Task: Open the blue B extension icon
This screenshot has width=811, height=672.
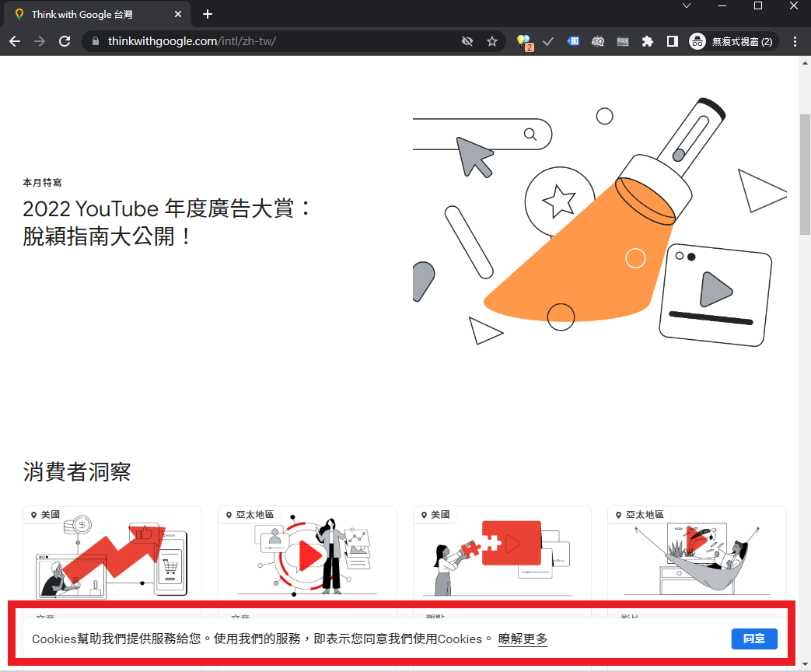Action: click(573, 41)
